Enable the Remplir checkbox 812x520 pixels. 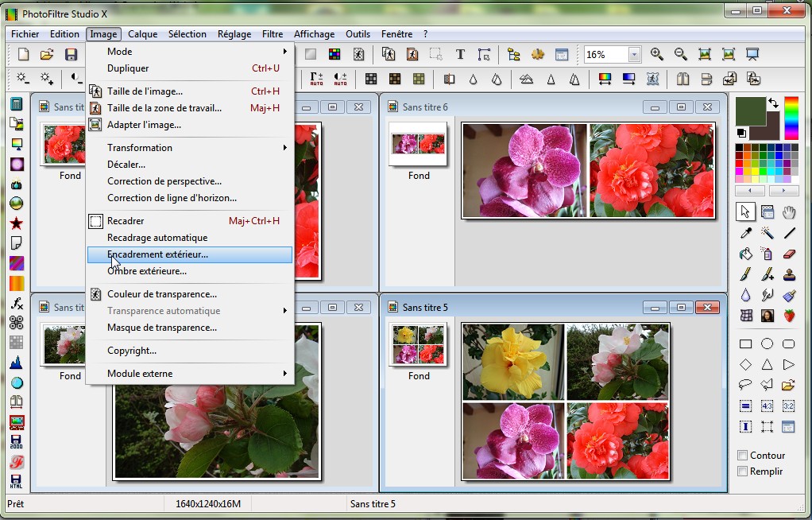(743, 471)
